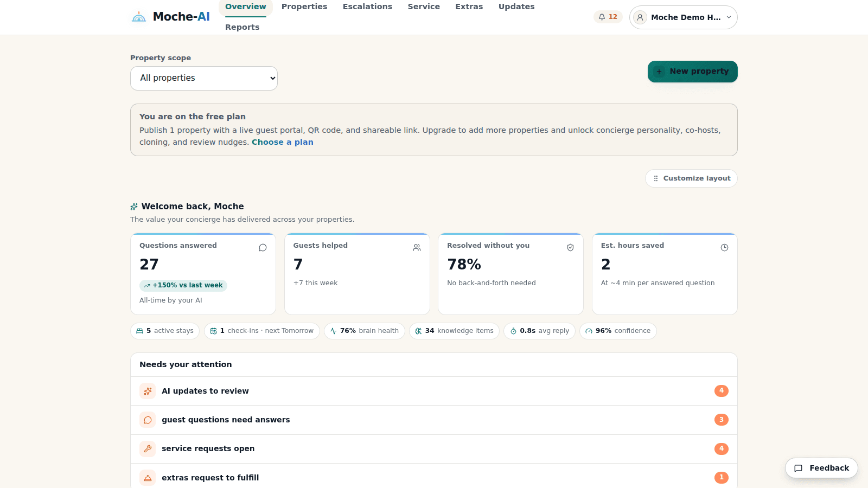Click the 1 badge on extras request row
This screenshot has width=868, height=488.
pos(722,478)
